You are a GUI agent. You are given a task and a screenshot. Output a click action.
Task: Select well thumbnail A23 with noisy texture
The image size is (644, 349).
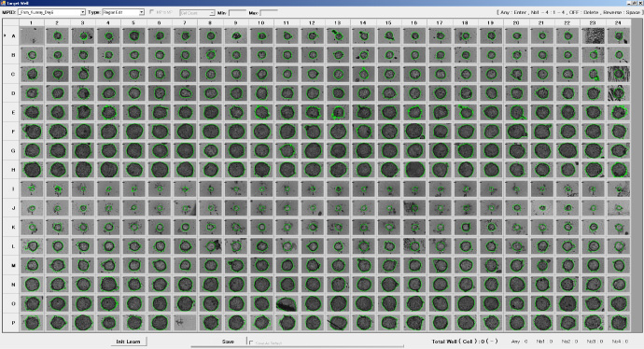point(593,36)
